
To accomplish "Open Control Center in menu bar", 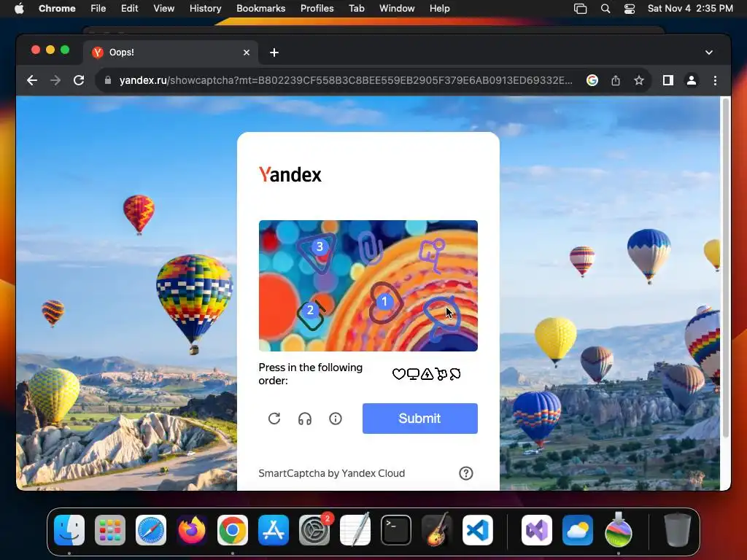I will click(x=630, y=9).
